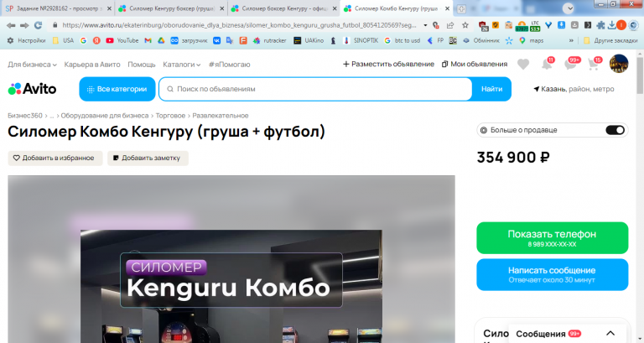Open favorites heart icon in Avito header
Screen dimensions: 644x343
tap(523, 64)
